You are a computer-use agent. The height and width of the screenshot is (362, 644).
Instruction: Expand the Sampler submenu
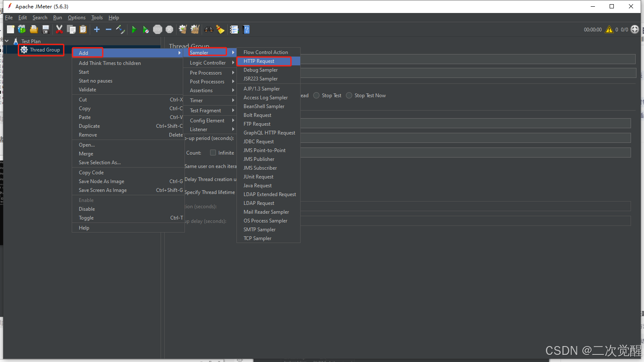210,52
